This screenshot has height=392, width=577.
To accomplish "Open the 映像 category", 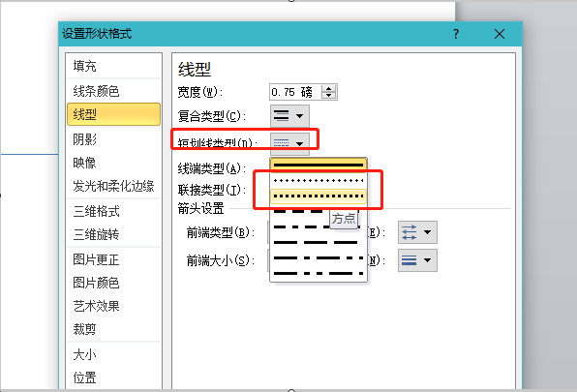I will tap(113, 163).
